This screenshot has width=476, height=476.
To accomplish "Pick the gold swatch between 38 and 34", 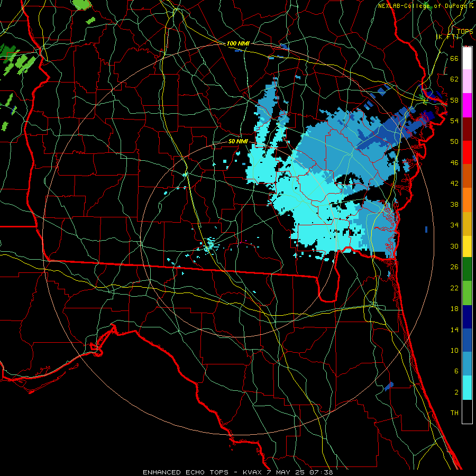I will [467, 224].
